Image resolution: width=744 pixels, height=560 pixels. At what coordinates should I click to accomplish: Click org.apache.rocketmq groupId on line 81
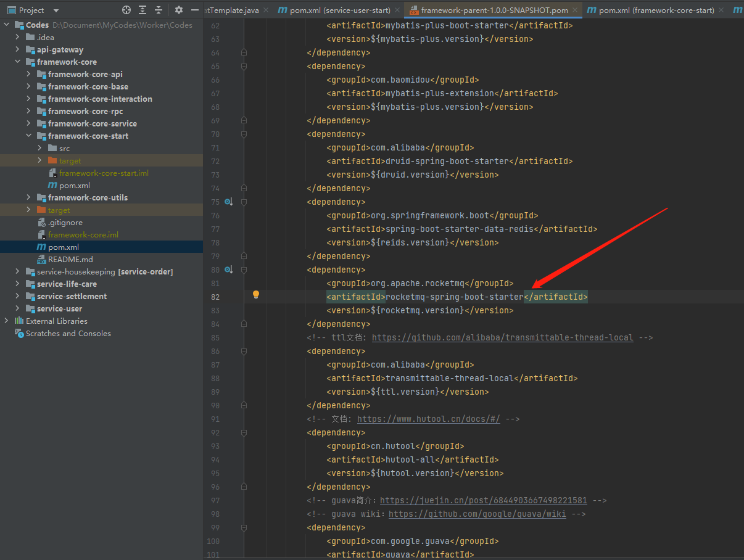click(416, 283)
